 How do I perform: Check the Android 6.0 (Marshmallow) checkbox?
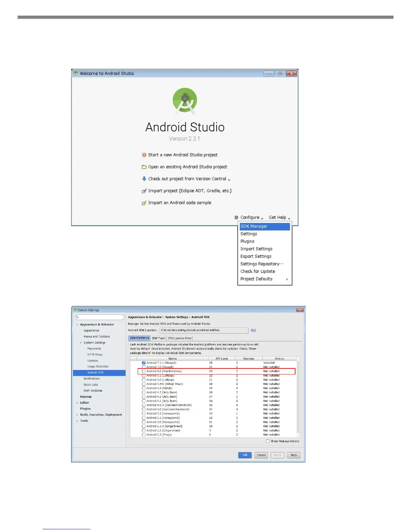(144, 371)
